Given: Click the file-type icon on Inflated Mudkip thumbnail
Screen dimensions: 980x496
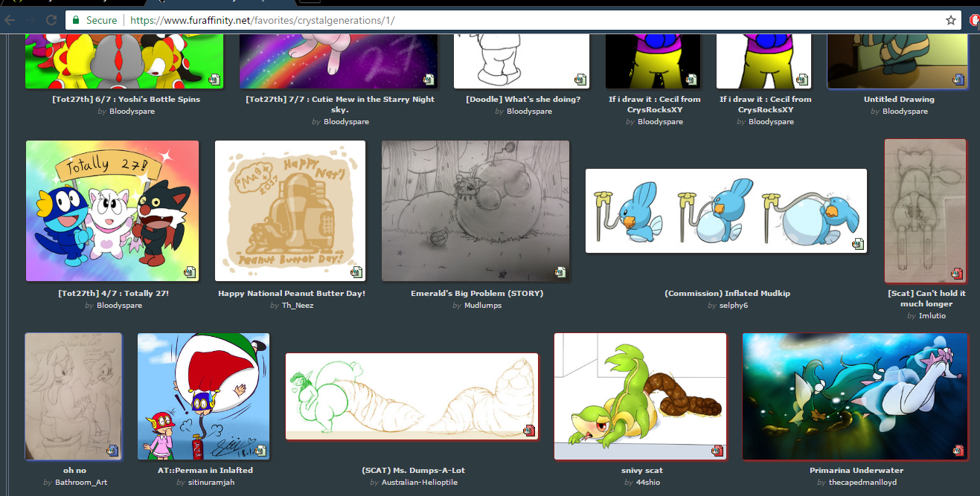Looking at the screenshot, I should click(858, 243).
